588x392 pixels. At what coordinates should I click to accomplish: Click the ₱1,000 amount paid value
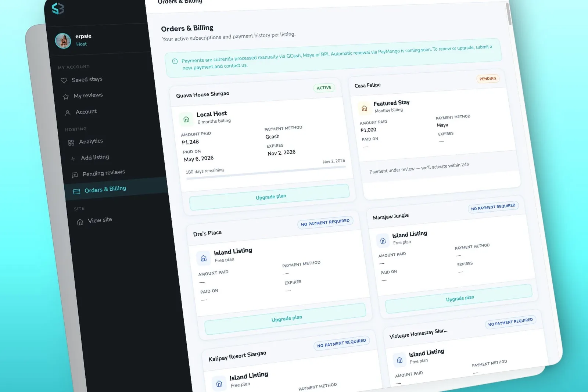(368, 130)
